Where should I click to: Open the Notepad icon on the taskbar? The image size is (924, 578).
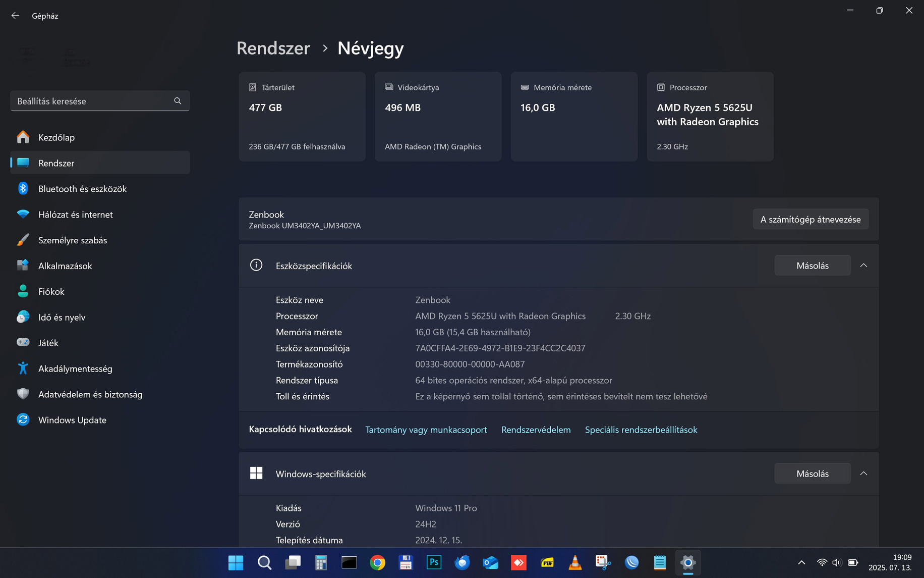[x=660, y=562]
